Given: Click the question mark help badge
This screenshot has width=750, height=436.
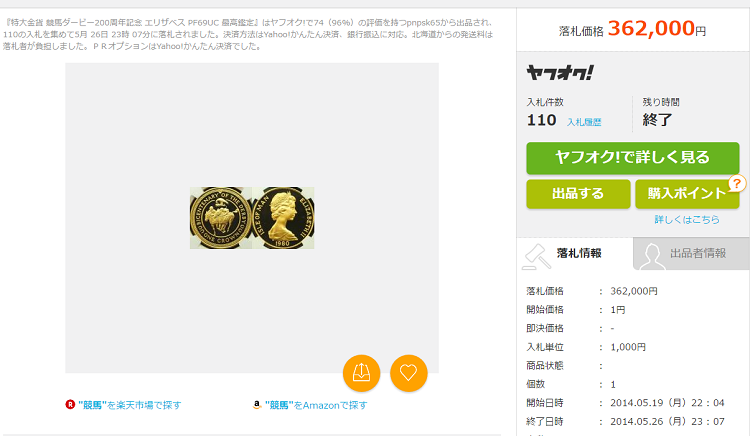Looking at the screenshot, I should coord(737,183).
